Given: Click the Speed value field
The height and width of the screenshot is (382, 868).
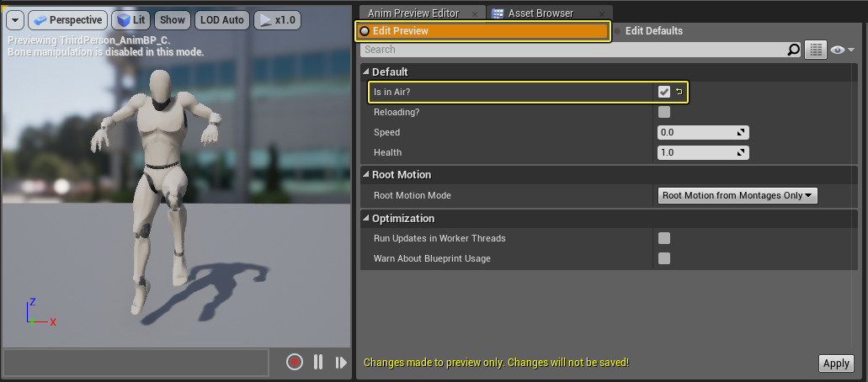Looking at the screenshot, I should point(703,132).
